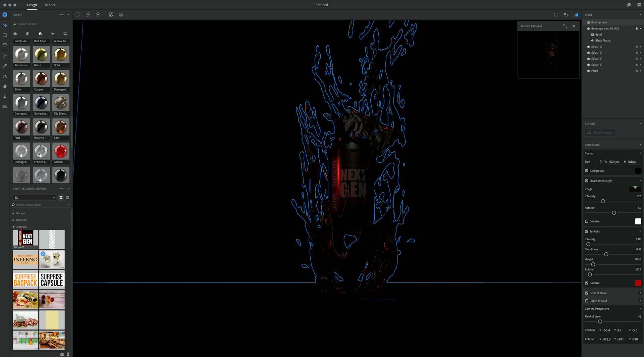Close the Render Preview panel
The width and height of the screenshot is (644, 357).
coord(574,26)
